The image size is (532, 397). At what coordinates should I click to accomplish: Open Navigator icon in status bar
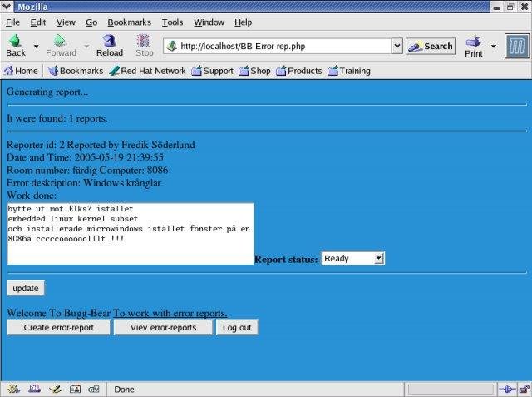[x=13, y=389]
